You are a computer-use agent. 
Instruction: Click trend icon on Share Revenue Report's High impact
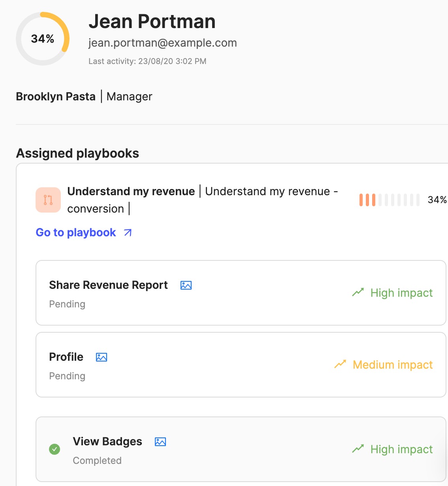[x=358, y=292]
